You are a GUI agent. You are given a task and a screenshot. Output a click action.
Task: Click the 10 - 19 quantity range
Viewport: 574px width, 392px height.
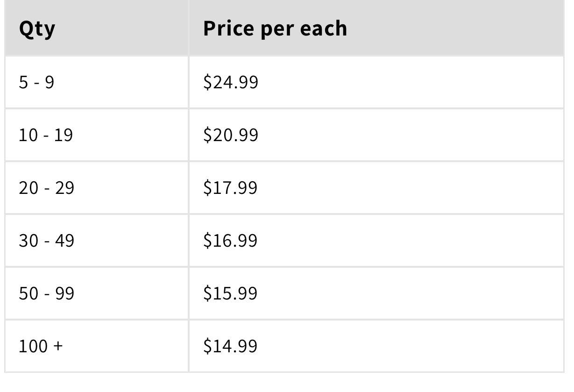46,135
